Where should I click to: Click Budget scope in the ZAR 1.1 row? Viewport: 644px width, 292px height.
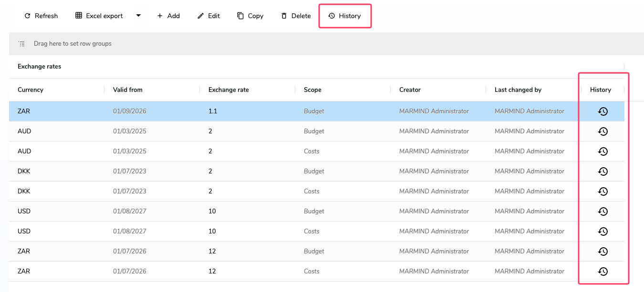point(314,111)
